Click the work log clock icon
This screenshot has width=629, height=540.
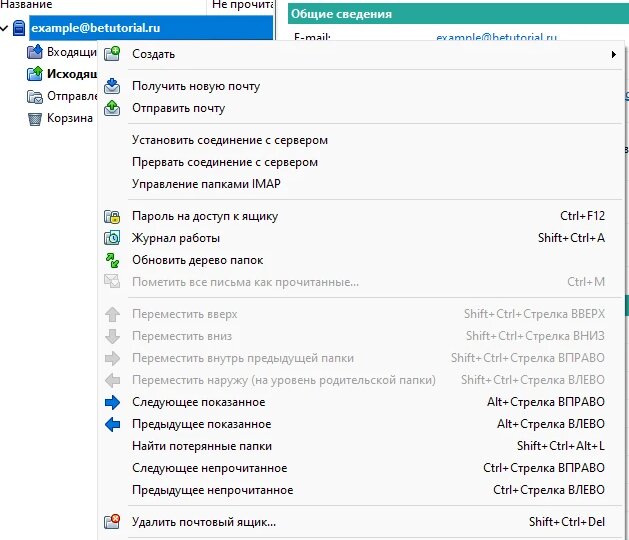click(112, 238)
